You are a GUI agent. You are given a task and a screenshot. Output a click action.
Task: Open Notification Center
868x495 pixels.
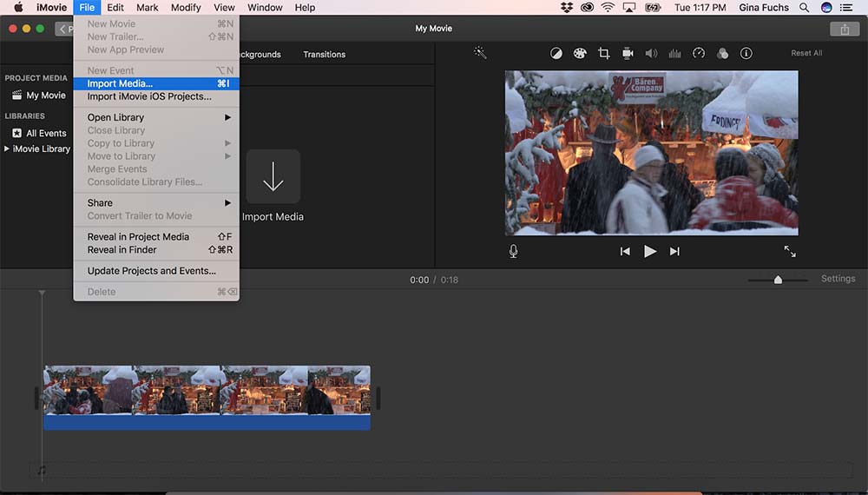coord(846,7)
